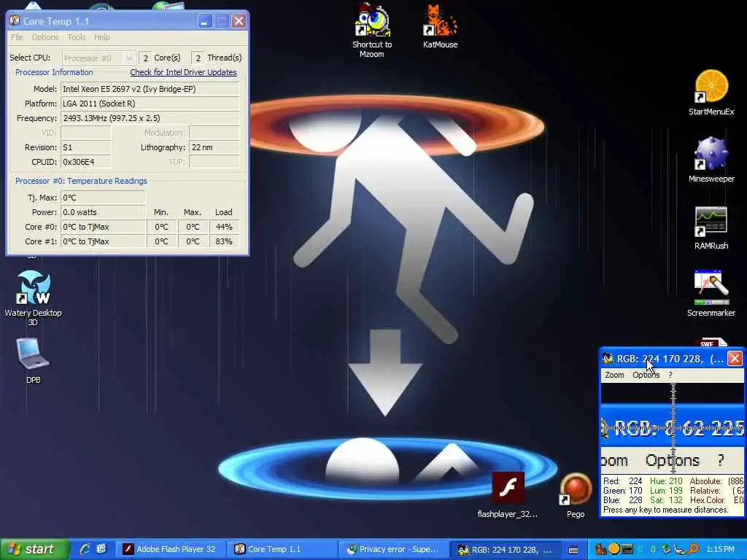Open the Zoom menu in the RGB window
Viewport: 747px width, 560px height.
pos(614,375)
